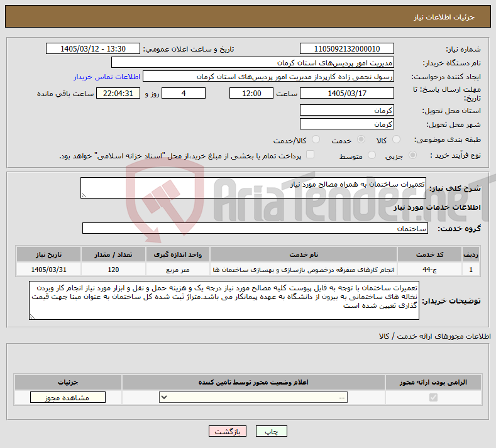Click the گروه خدمت field ساختمان

[255, 228]
